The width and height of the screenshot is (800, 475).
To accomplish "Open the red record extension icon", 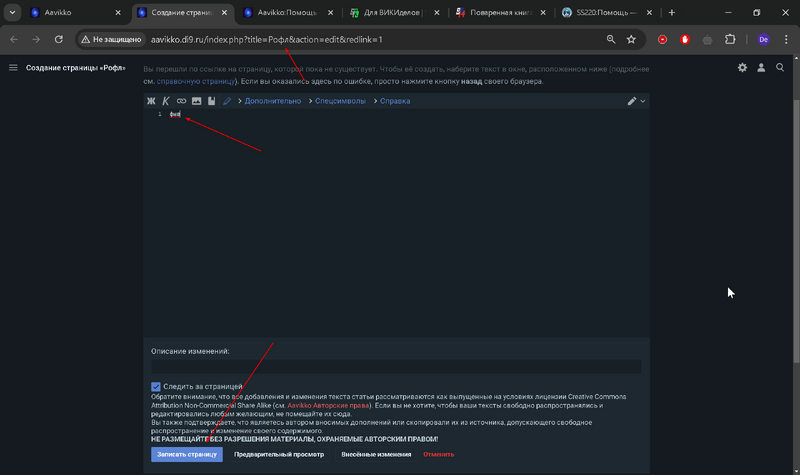I will [662, 39].
